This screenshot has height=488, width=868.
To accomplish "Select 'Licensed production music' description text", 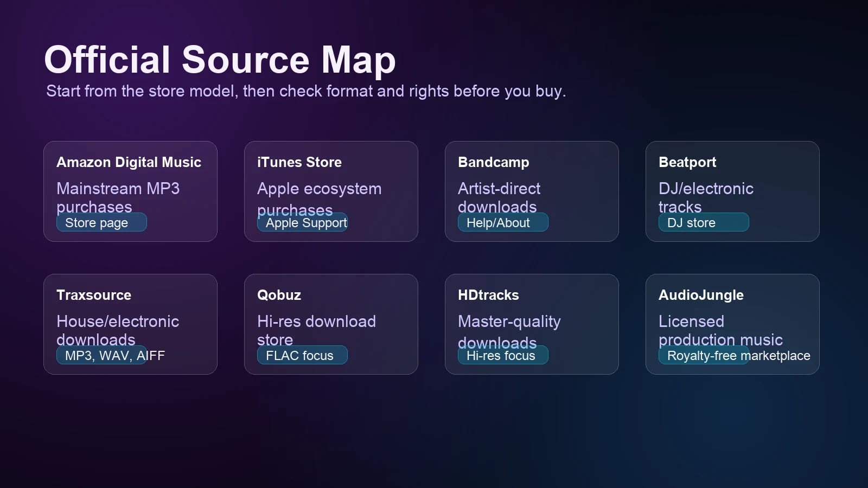I will coord(720,330).
